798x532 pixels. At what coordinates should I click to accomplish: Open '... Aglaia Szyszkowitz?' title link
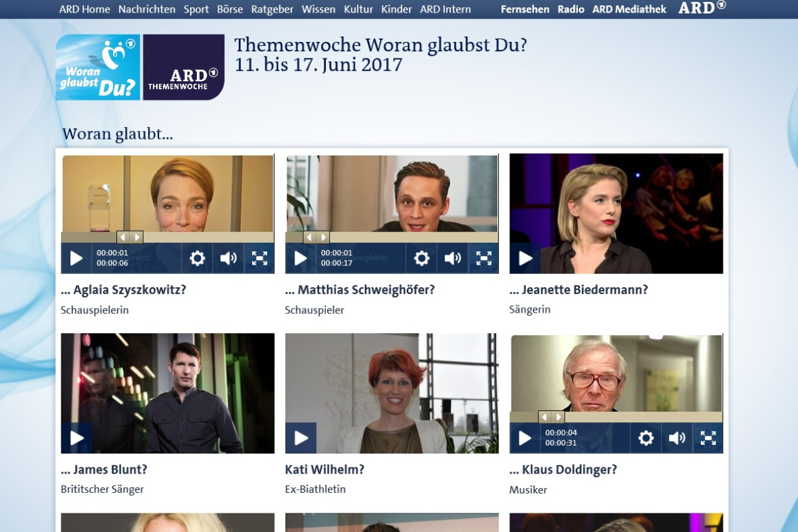click(124, 290)
